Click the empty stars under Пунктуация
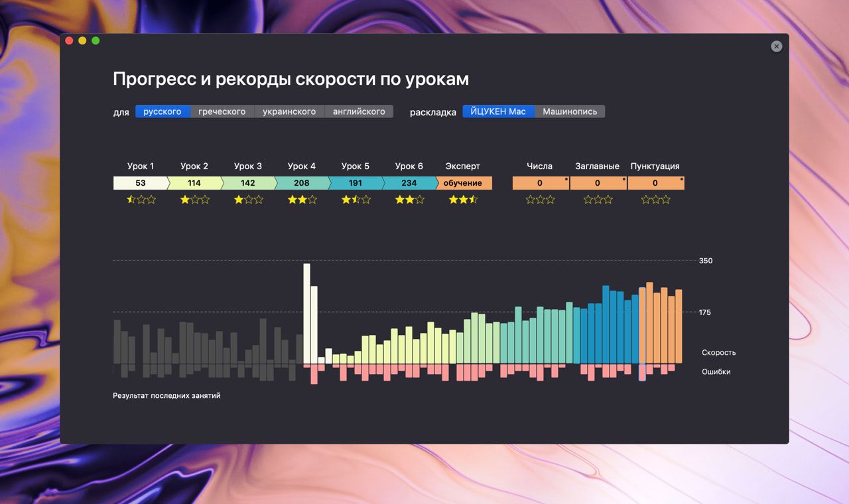This screenshot has width=849, height=504. coord(656,200)
